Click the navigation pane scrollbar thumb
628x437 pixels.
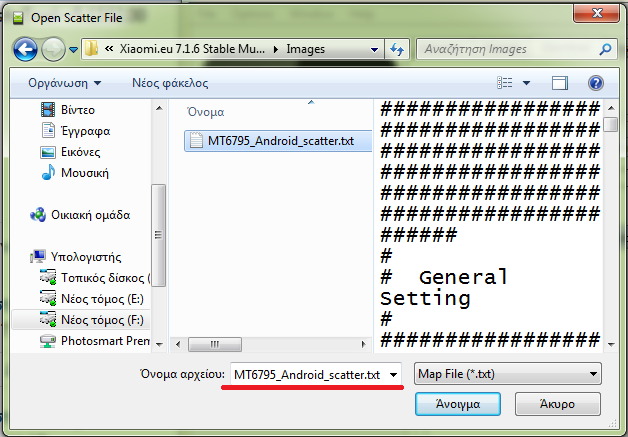[159, 235]
